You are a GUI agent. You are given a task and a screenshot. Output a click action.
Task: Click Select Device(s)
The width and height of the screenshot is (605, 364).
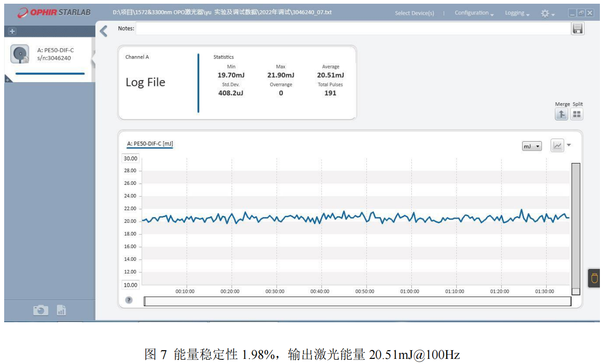click(414, 13)
